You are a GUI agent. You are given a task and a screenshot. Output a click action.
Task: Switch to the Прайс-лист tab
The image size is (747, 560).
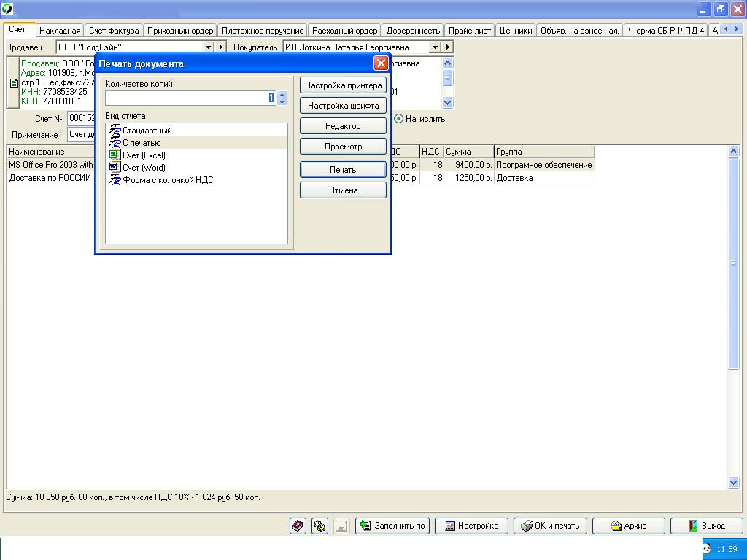click(x=470, y=31)
